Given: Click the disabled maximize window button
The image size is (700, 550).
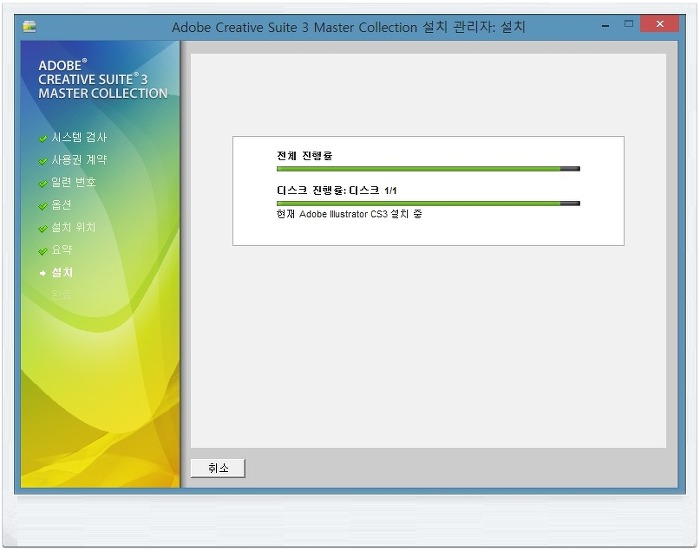Looking at the screenshot, I should point(629,24).
